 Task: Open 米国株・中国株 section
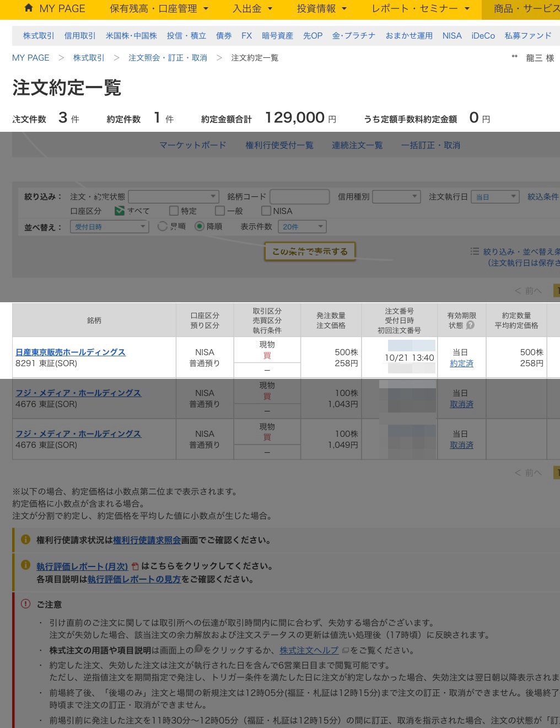pos(131,36)
